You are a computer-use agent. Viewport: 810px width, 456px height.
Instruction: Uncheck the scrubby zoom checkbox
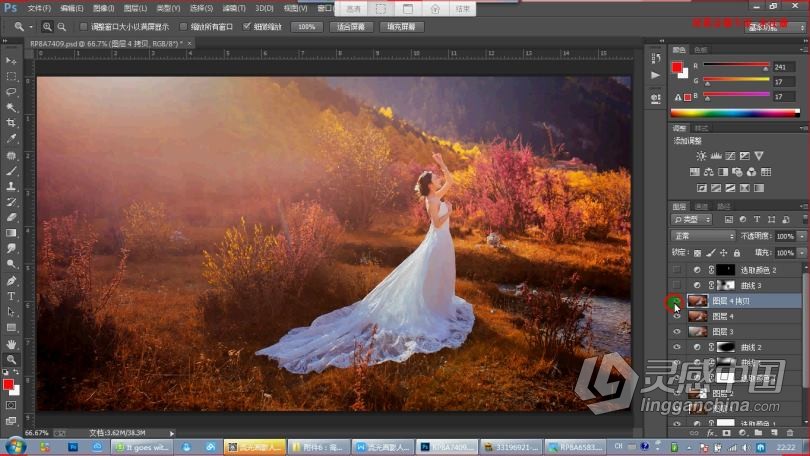click(246, 26)
